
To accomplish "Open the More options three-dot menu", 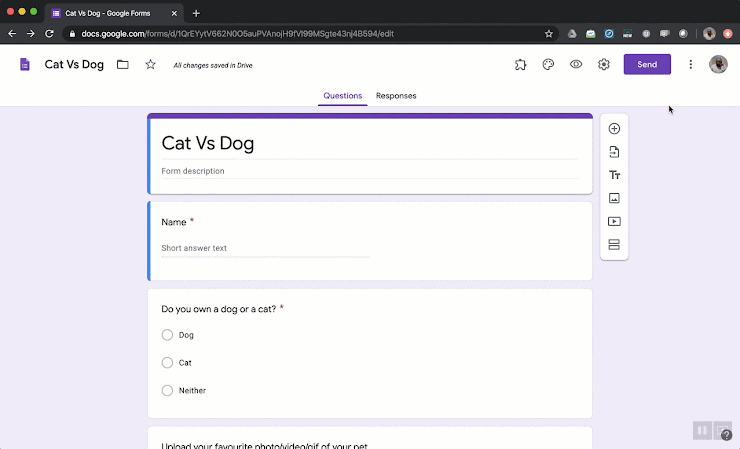I will click(x=690, y=65).
